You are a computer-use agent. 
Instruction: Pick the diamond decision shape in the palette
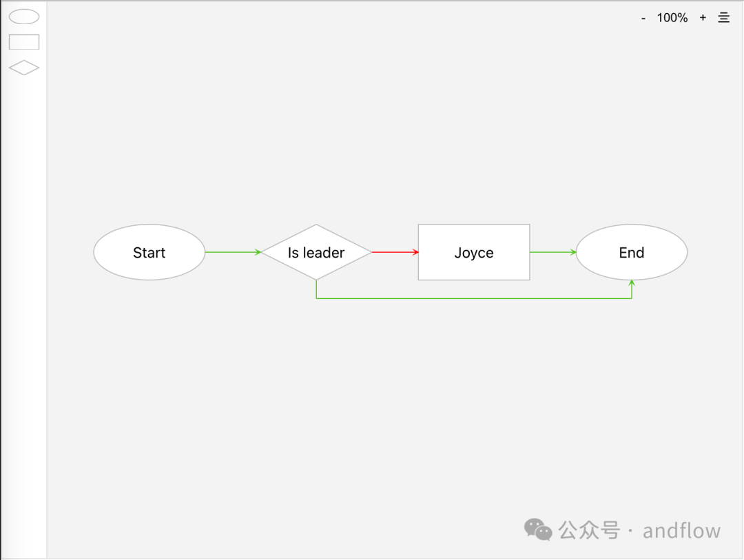coord(24,68)
